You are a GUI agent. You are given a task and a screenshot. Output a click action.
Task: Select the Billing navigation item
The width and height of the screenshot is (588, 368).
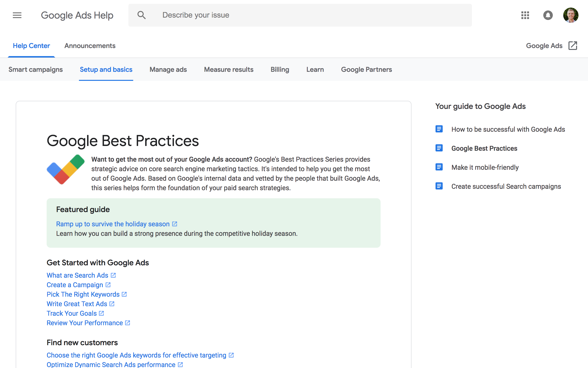point(279,69)
